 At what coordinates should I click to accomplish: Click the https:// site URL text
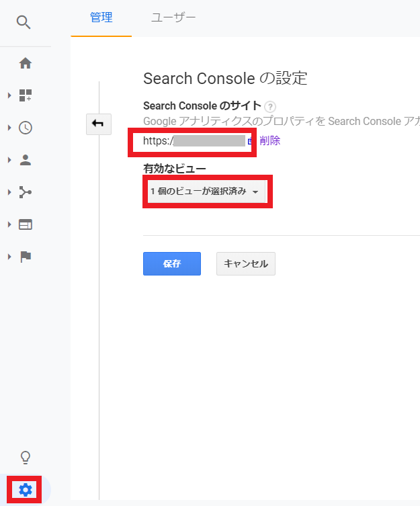(194, 140)
